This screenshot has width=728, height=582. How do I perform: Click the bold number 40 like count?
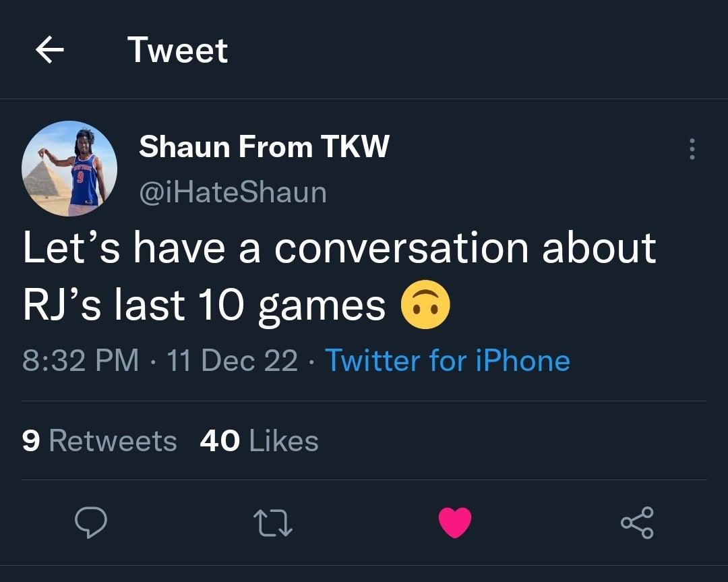tap(220, 441)
